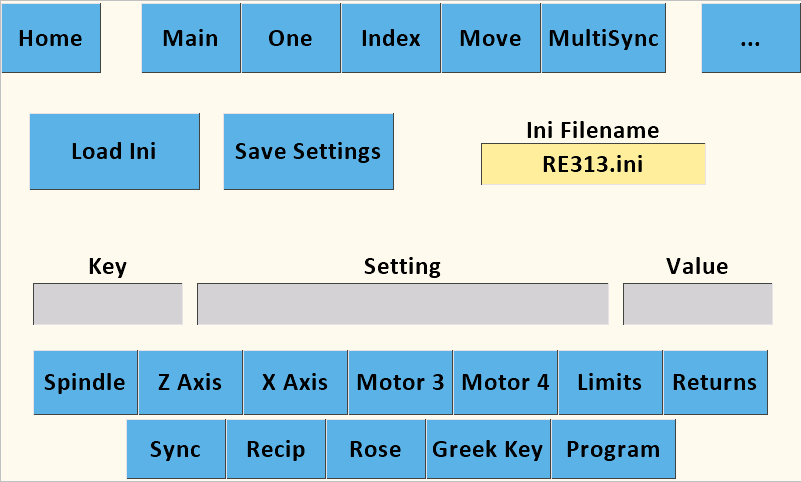Switch to the MultiSync tab
801x482 pixels.
[x=603, y=39]
